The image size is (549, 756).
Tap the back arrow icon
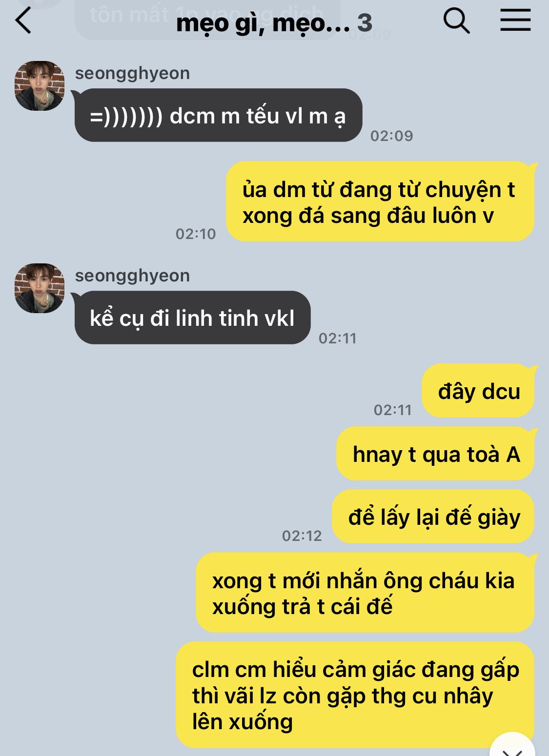[23, 21]
